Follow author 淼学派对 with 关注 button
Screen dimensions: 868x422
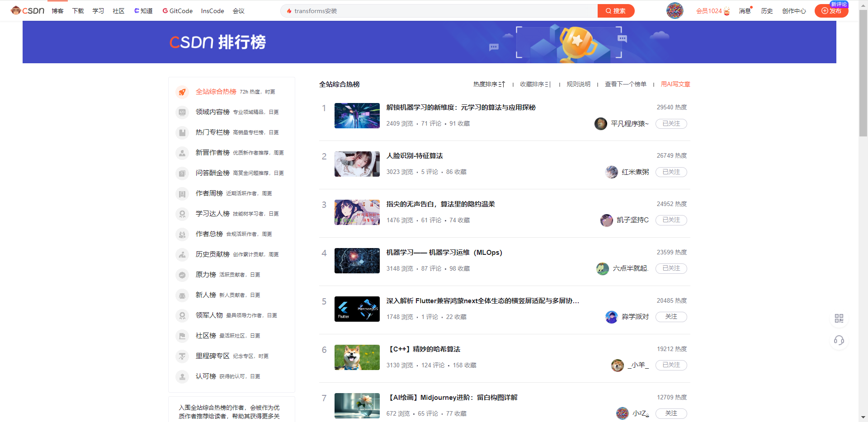(x=671, y=317)
